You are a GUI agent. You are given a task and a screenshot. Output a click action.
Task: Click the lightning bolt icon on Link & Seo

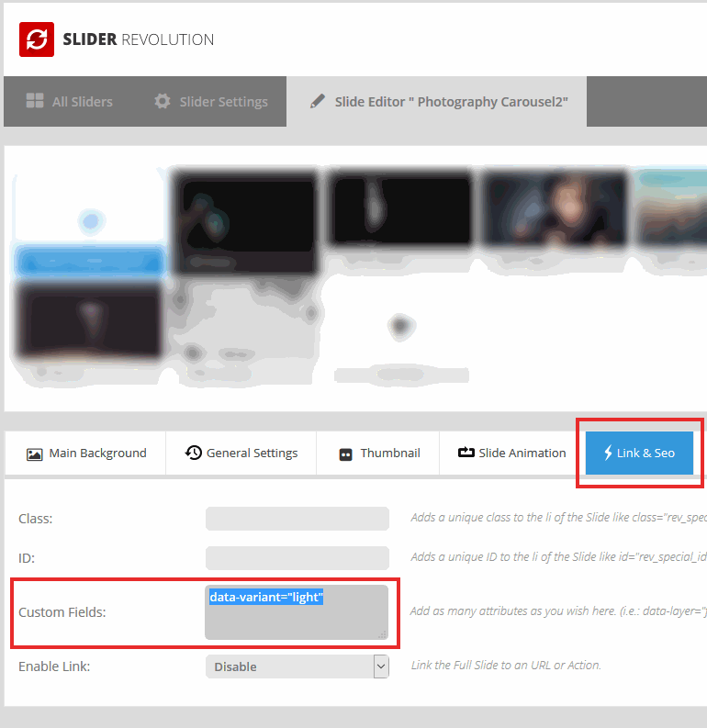tap(607, 453)
